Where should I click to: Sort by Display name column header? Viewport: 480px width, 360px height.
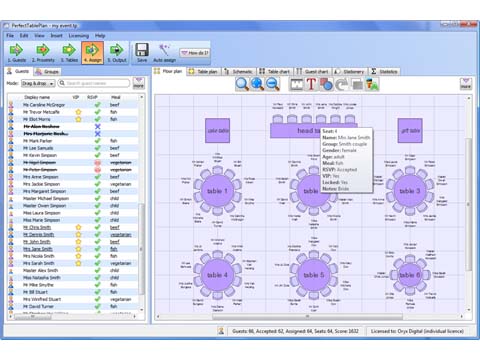coord(37,97)
